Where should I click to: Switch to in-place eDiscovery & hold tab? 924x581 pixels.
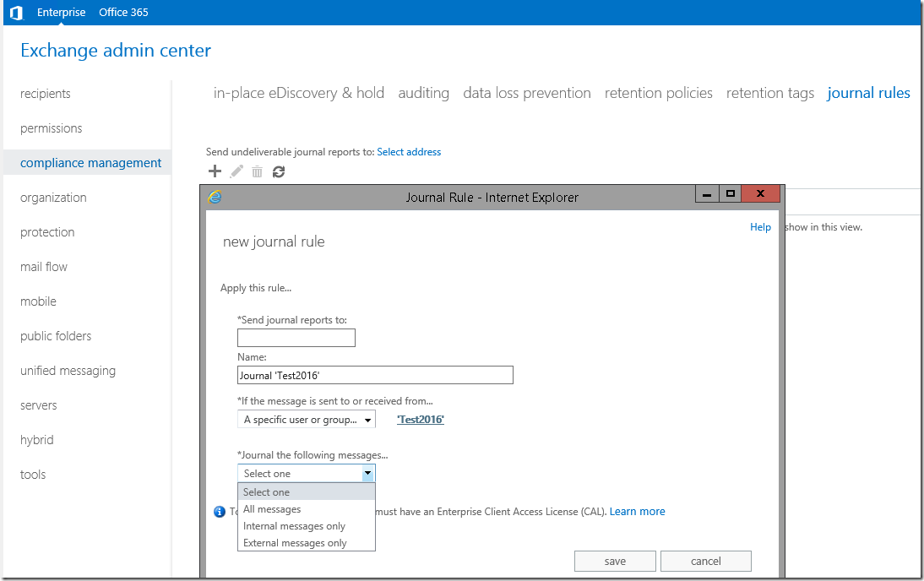pyautogui.click(x=299, y=93)
